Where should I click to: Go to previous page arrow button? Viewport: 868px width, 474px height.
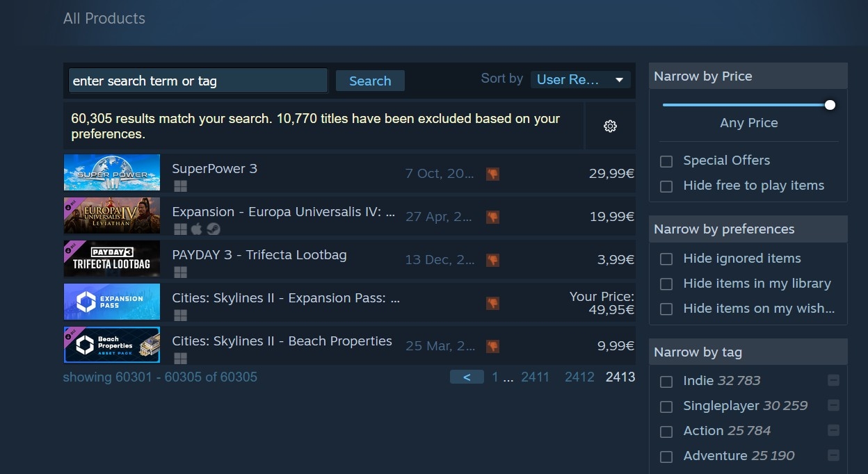(467, 377)
